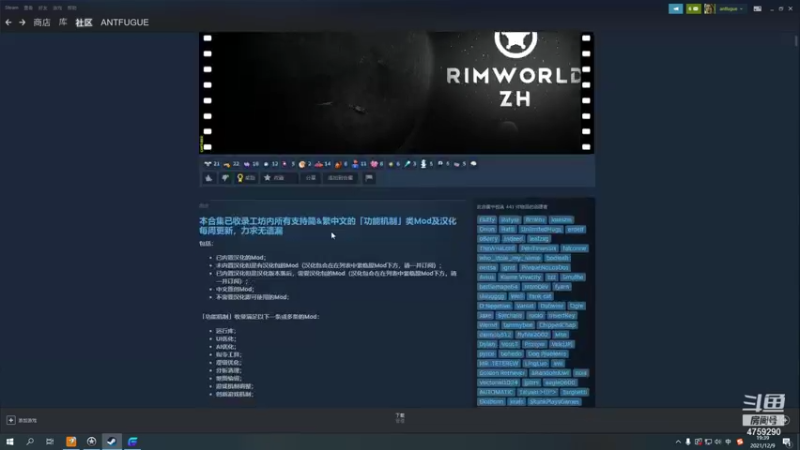
Task: Open the Smuffle author tag
Action: (572, 278)
